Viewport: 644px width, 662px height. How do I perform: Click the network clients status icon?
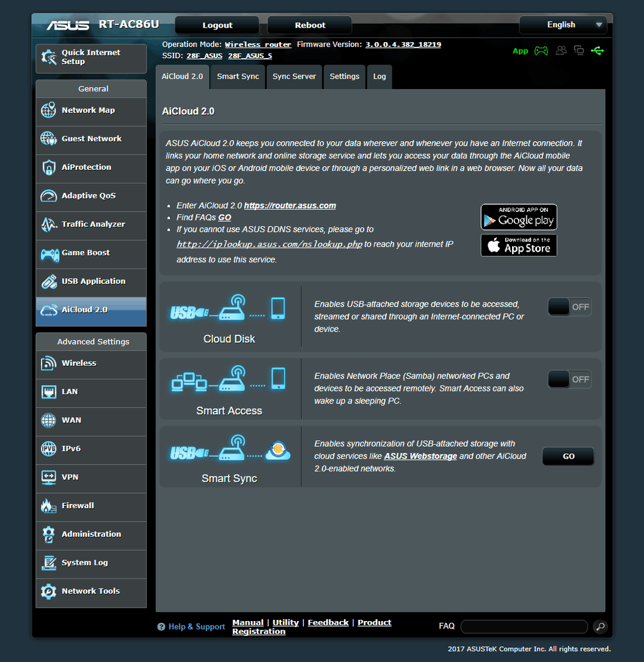click(579, 51)
